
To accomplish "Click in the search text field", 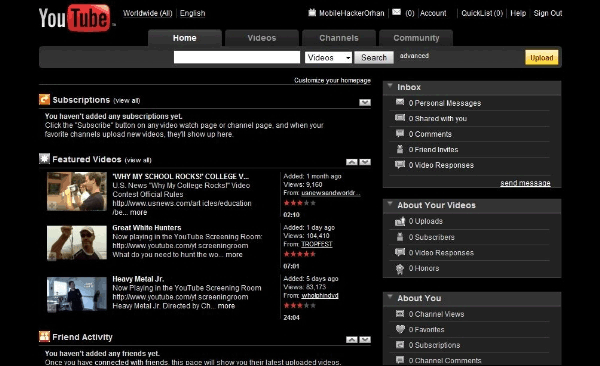I will coord(236,57).
